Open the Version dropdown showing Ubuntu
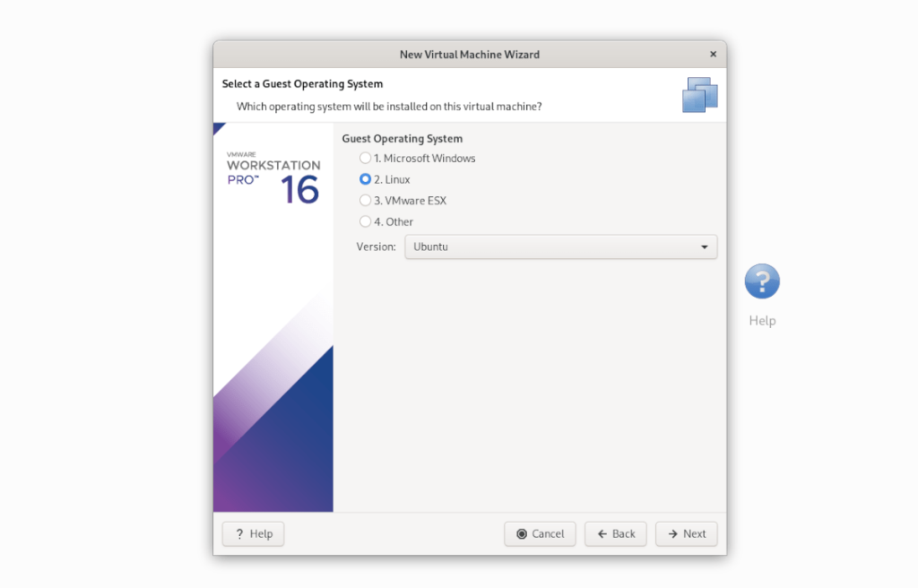 [x=560, y=246]
